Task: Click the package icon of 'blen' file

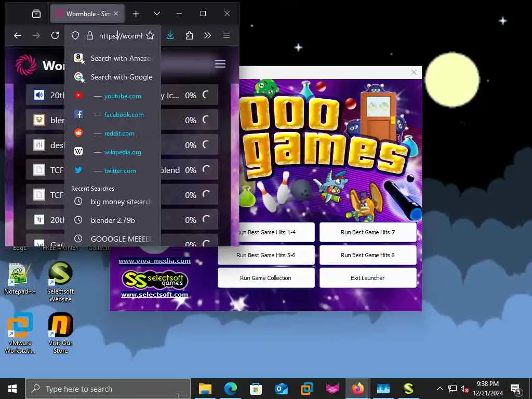Action: [x=39, y=120]
